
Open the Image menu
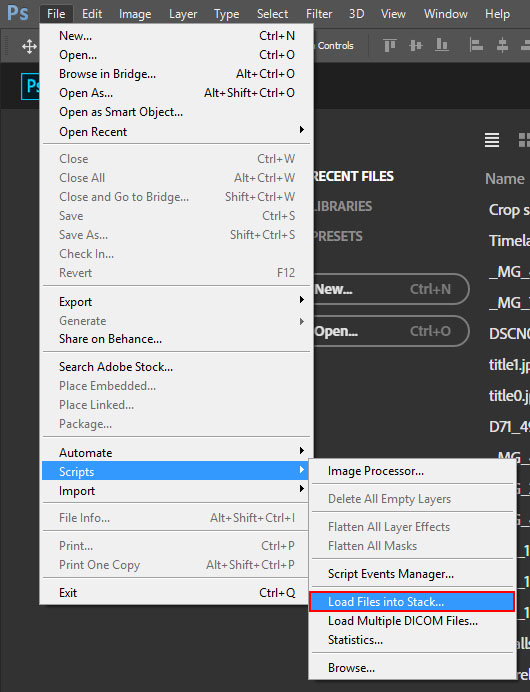135,14
